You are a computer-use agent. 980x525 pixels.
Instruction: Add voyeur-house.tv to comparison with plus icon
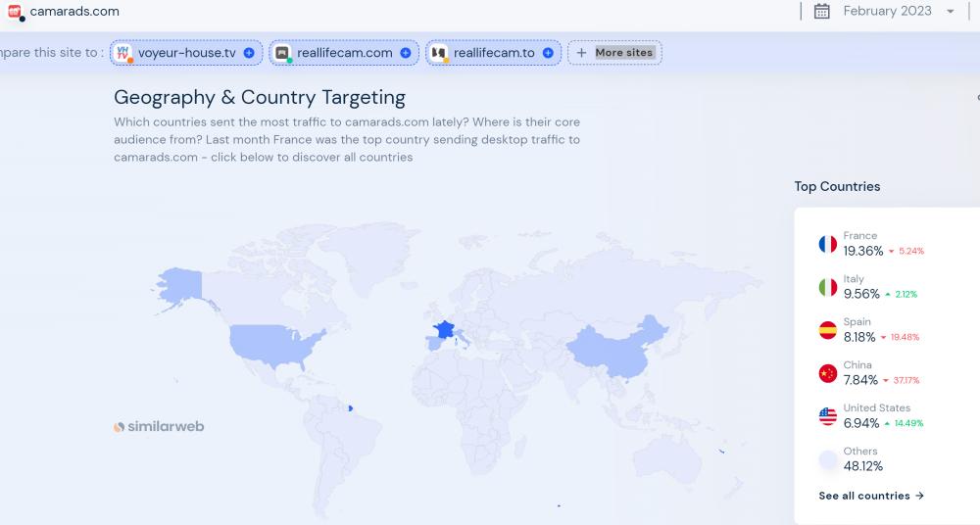coord(249,53)
